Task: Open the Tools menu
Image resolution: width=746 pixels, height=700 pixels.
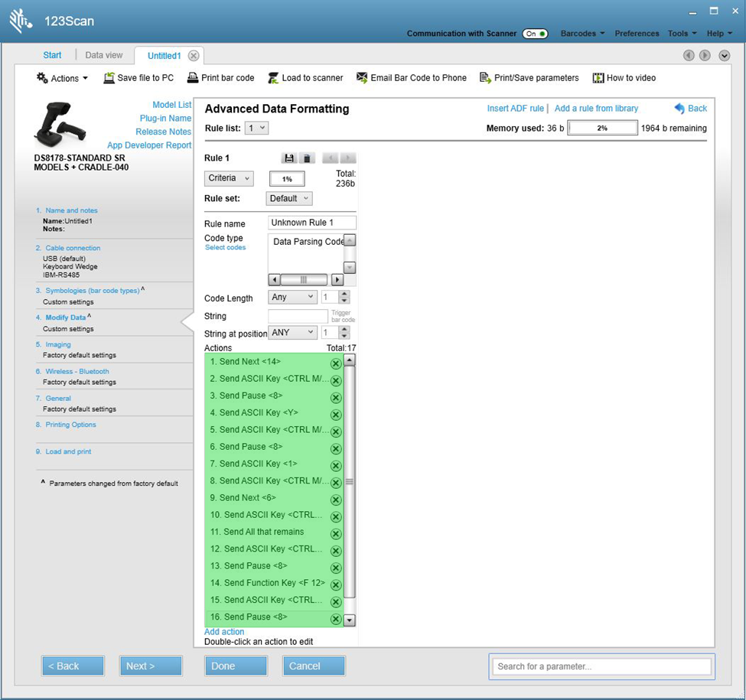Action: click(681, 34)
